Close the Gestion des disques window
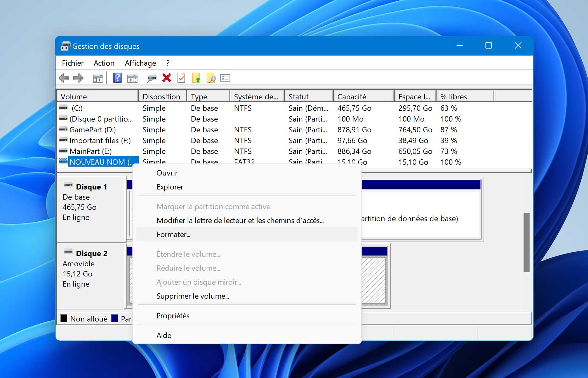The image size is (588, 378). (518, 46)
